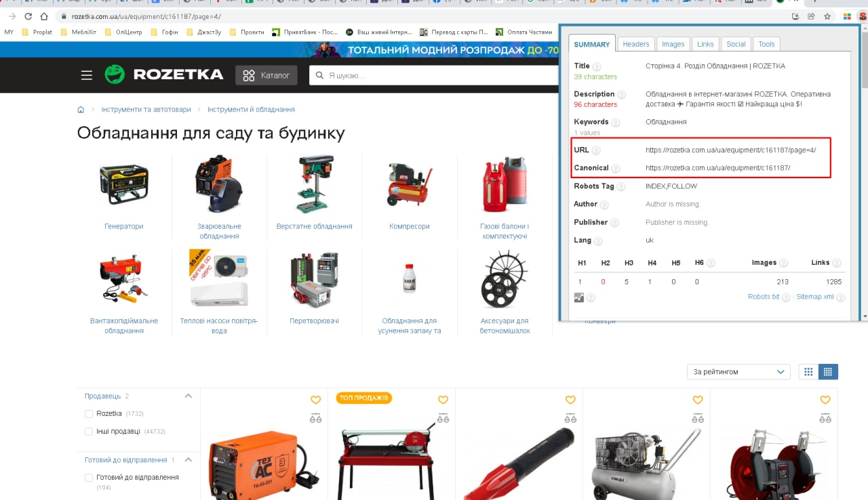
Task: Switch to the Tools tab
Action: tap(767, 44)
